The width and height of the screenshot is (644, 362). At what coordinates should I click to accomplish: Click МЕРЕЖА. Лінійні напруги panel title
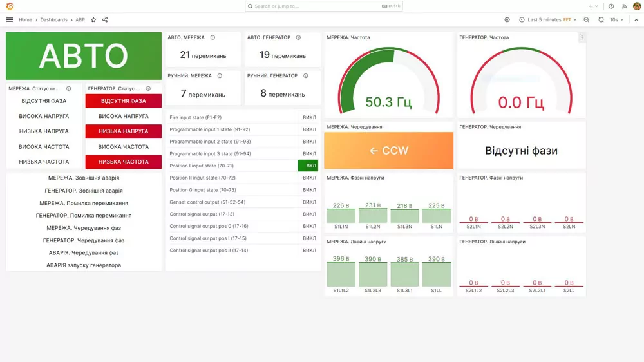point(357,242)
